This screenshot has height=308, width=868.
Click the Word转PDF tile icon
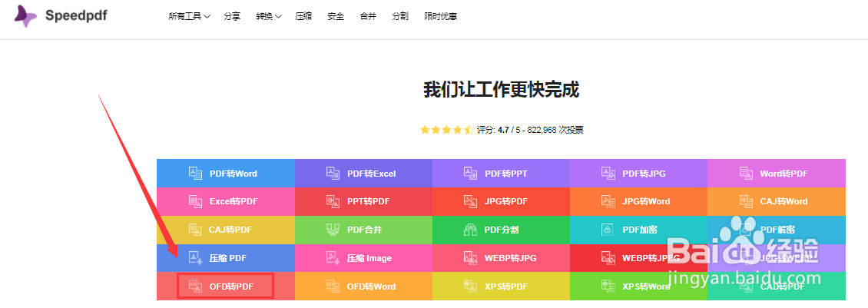(746, 174)
